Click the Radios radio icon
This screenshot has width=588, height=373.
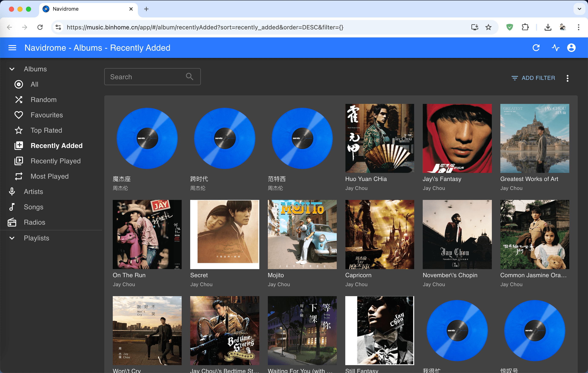12,222
